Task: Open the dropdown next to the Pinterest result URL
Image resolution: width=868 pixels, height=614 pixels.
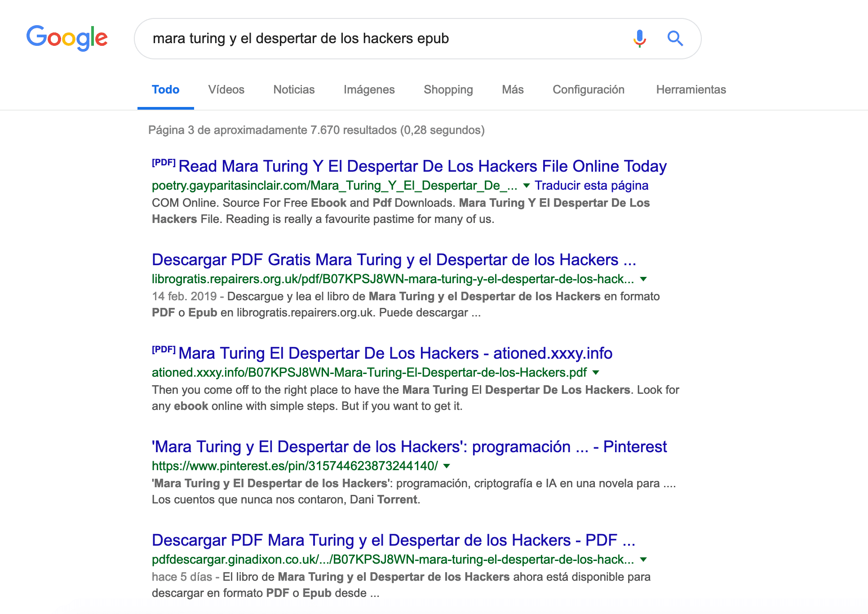Action: (446, 466)
